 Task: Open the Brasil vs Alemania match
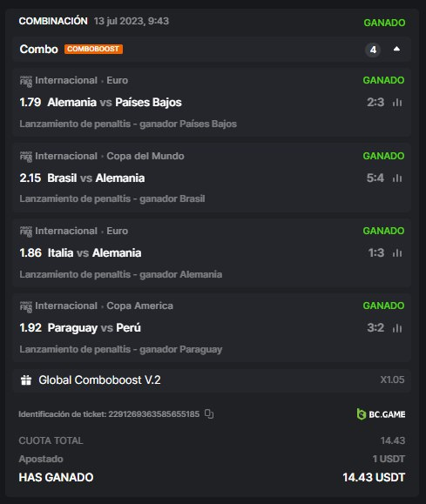pos(96,178)
